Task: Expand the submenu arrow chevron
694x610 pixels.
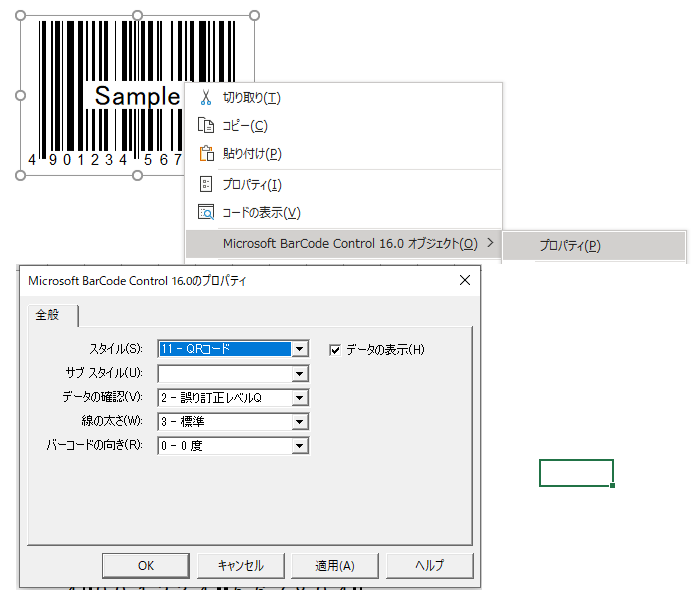Action: [x=490, y=243]
